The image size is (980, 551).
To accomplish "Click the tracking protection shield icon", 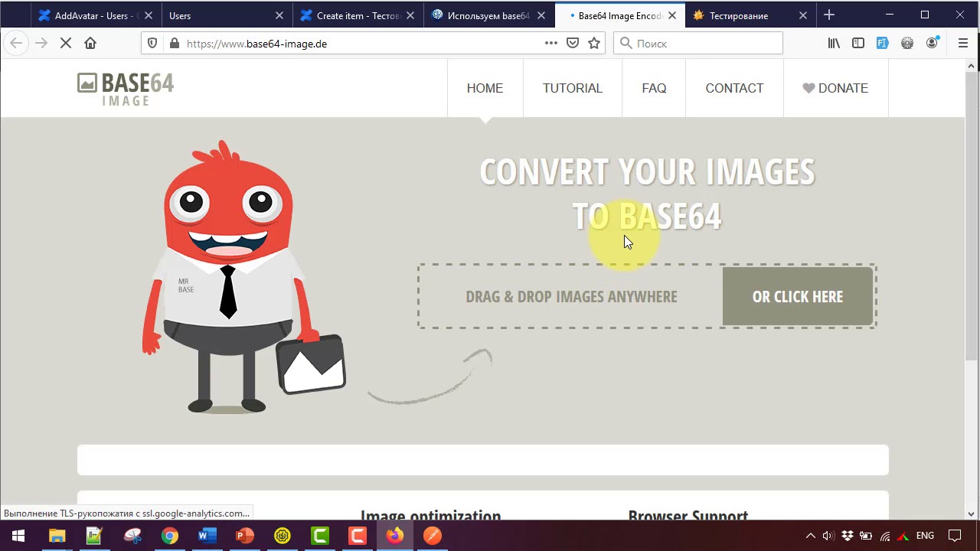I will (152, 44).
